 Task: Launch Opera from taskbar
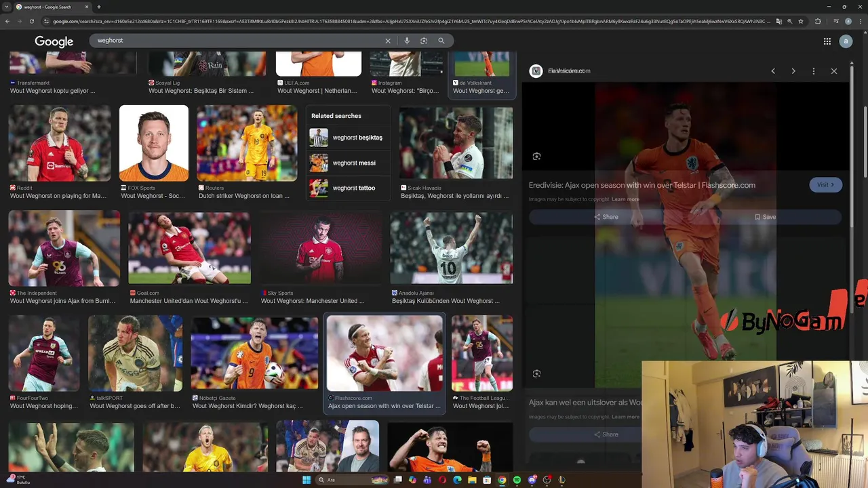coord(442,480)
